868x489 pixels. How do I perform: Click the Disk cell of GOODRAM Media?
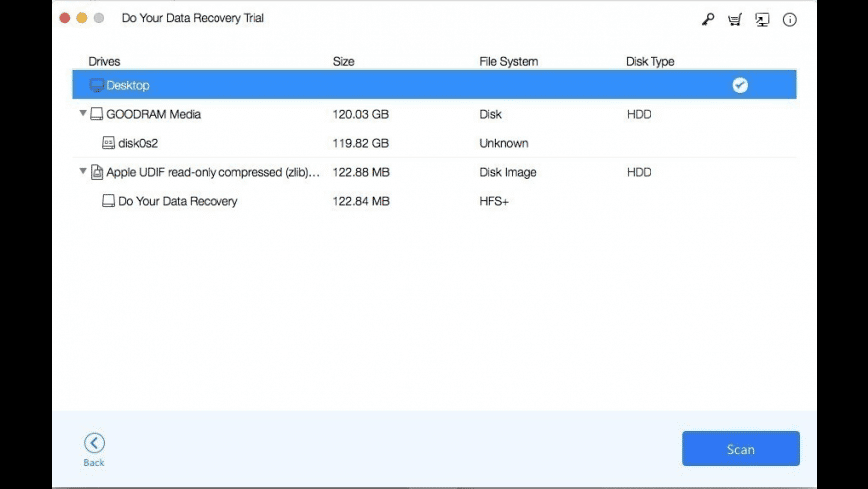(490, 114)
